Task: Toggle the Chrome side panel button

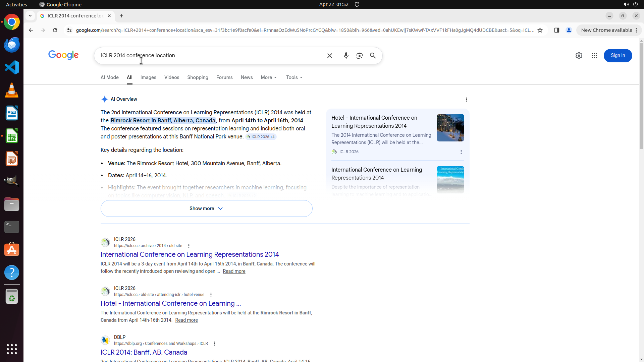Action: [556, 30]
